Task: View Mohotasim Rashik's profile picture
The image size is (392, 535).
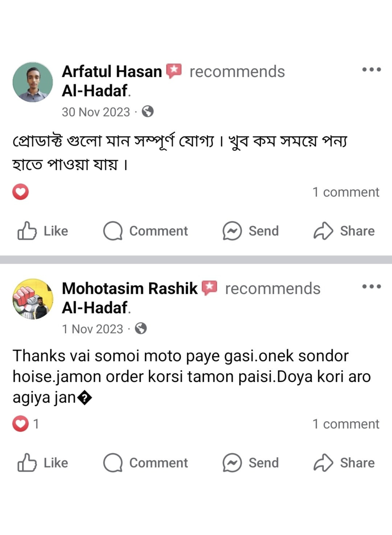Action: coord(33,299)
